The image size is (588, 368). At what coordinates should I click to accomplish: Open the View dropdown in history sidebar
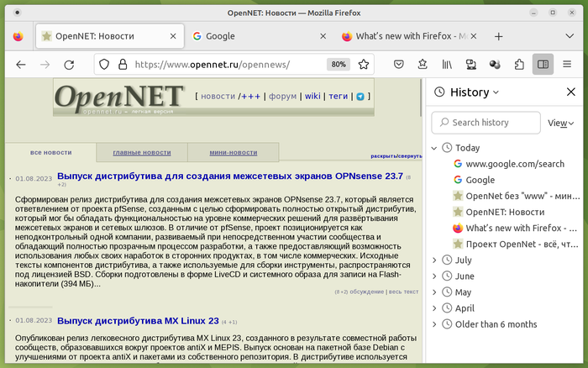(560, 123)
